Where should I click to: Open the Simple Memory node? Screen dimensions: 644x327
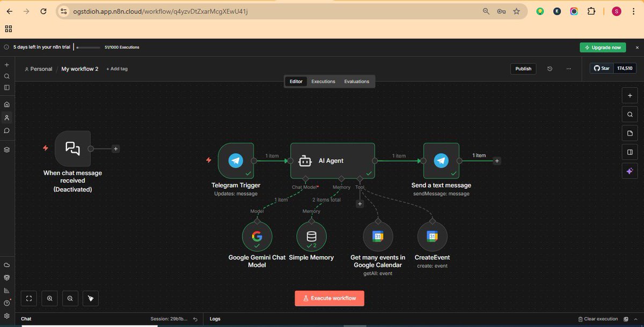click(311, 236)
